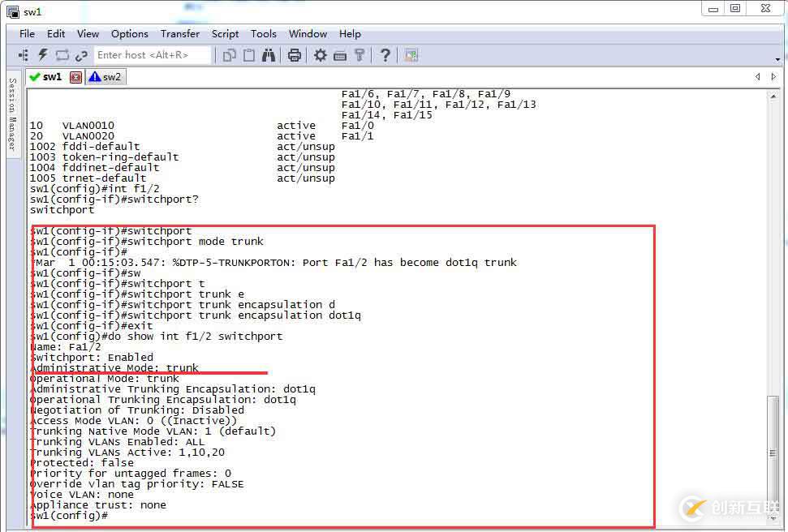Click the tab scroll right arrow
Image resolution: width=788 pixels, height=532 pixels.
point(773,77)
